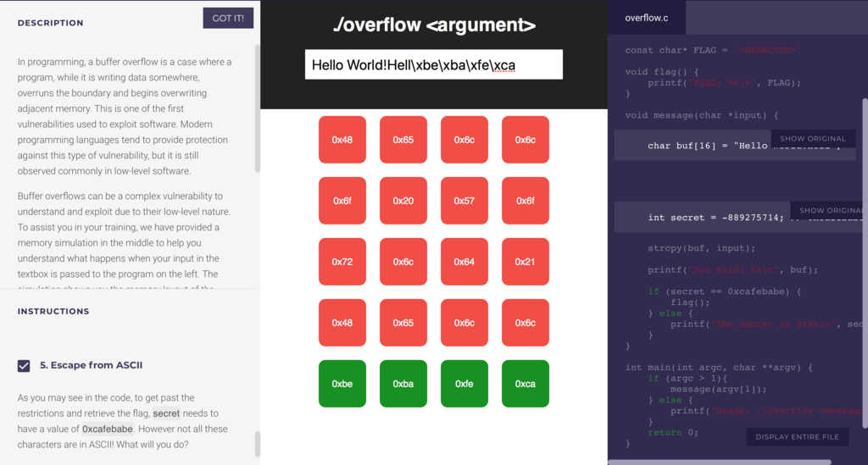The width and height of the screenshot is (868, 465).
Task: Open the overflow.c file tab
Action: click(x=646, y=18)
